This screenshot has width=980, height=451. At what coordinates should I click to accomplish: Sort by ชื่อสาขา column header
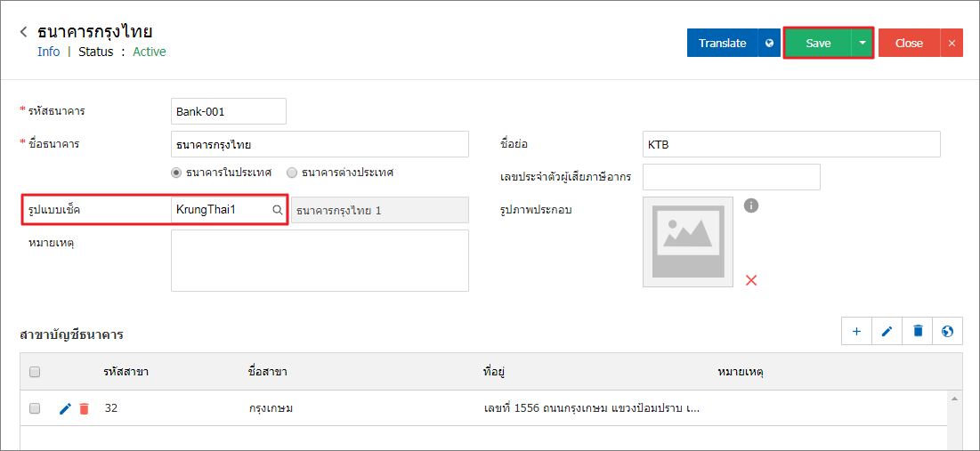point(268,372)
